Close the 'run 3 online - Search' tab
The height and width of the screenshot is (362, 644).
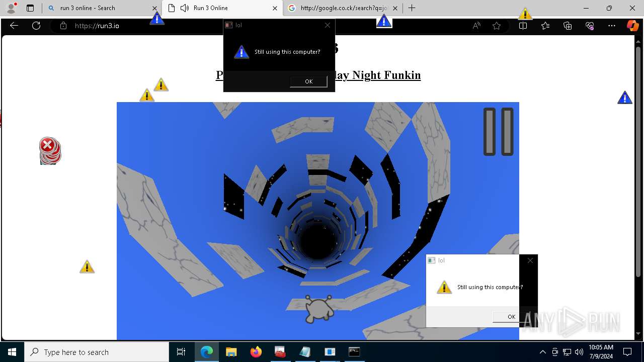point(154,8)
